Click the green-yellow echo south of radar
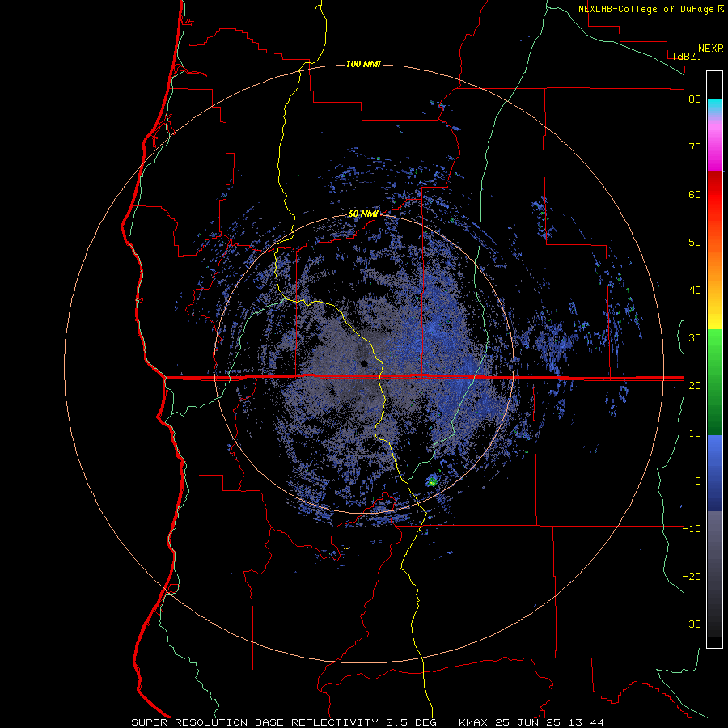Screen dimensions: 728x728 click(x=433, y=481)
